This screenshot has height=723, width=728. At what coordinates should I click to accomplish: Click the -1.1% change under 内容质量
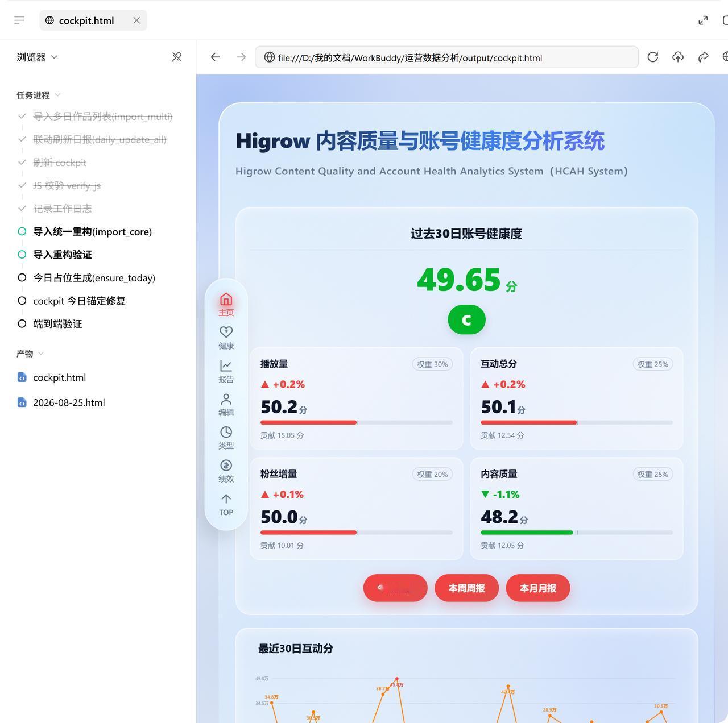tap(500, 495)
